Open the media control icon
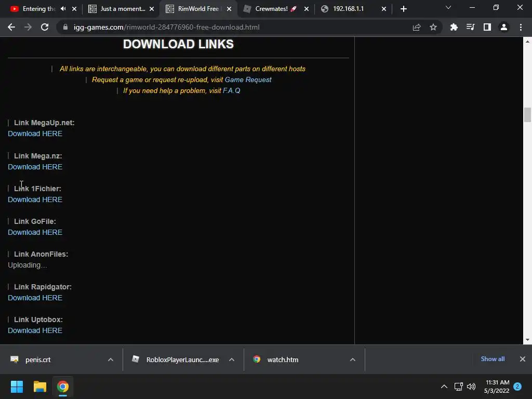The image size is (532, 399). [470, 27]
